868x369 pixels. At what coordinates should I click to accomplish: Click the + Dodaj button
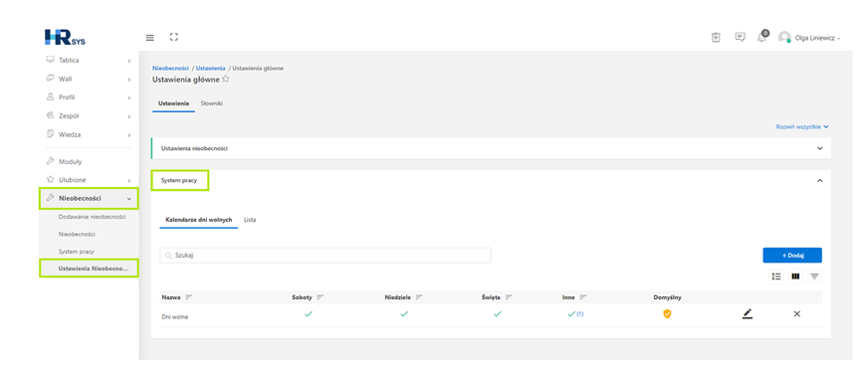pyautogui.click(x=792, y=255)
